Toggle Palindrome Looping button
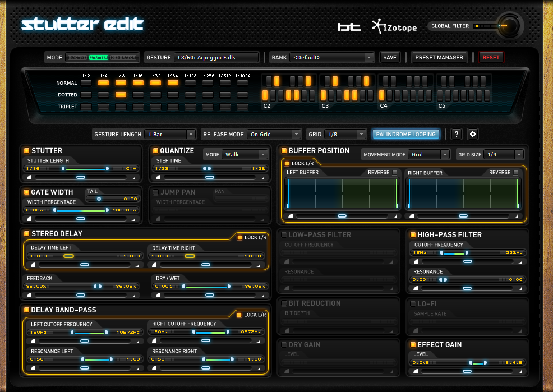553x392 pixels. [x=406, y=134]
